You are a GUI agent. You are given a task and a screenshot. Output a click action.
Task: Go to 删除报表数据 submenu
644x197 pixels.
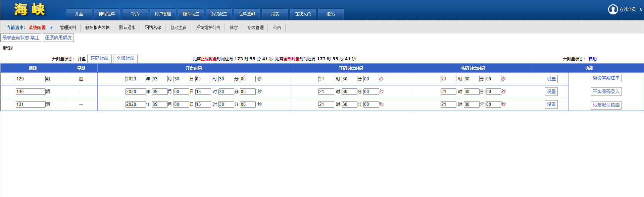click(x=97, y=27)
